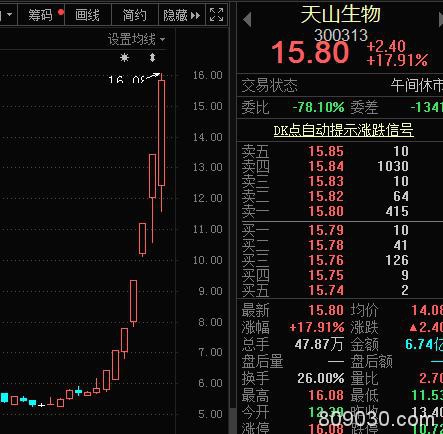
Task: Click the 换手 value 26.00%
Action: 321,378
